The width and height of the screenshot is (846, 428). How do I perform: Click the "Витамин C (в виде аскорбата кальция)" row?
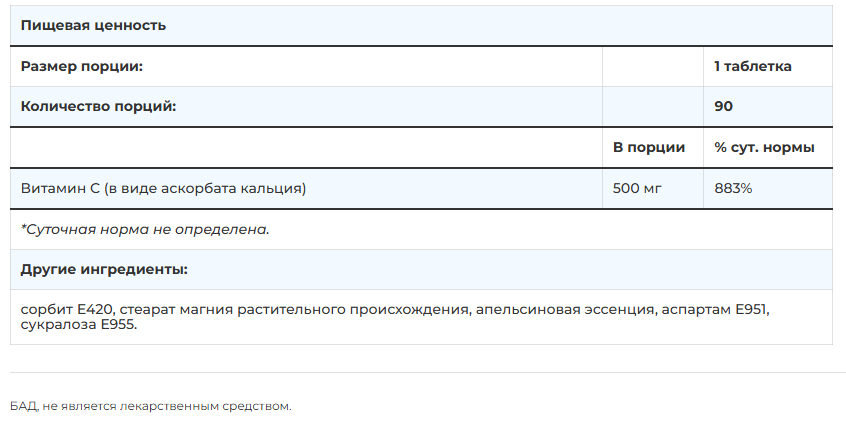(163, 188)
